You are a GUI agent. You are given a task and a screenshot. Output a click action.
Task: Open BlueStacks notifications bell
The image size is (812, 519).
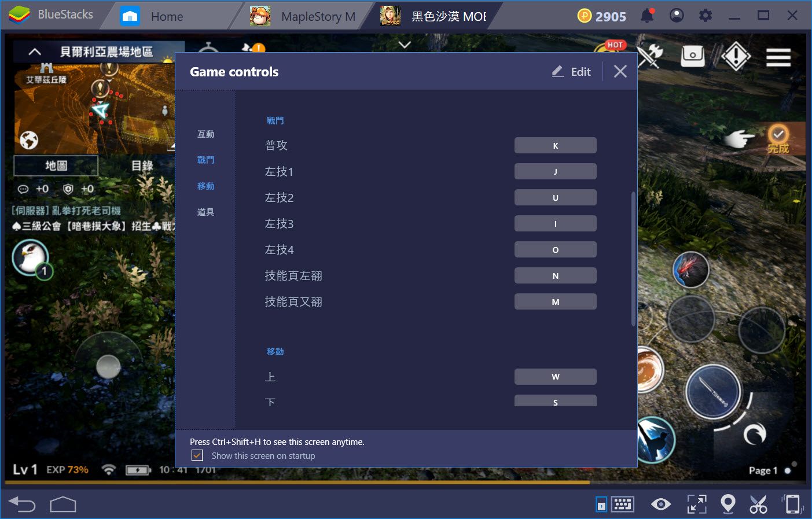(647, 16)
